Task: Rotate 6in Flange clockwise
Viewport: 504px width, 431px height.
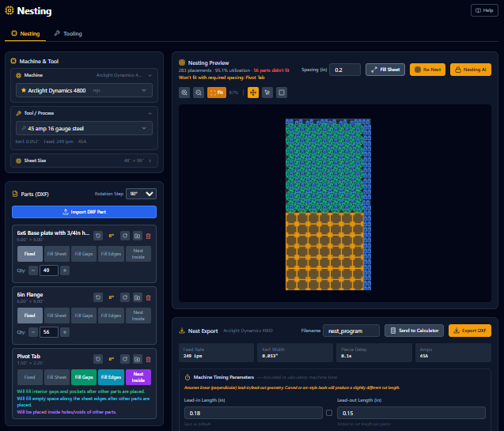Action: (125, 297)
